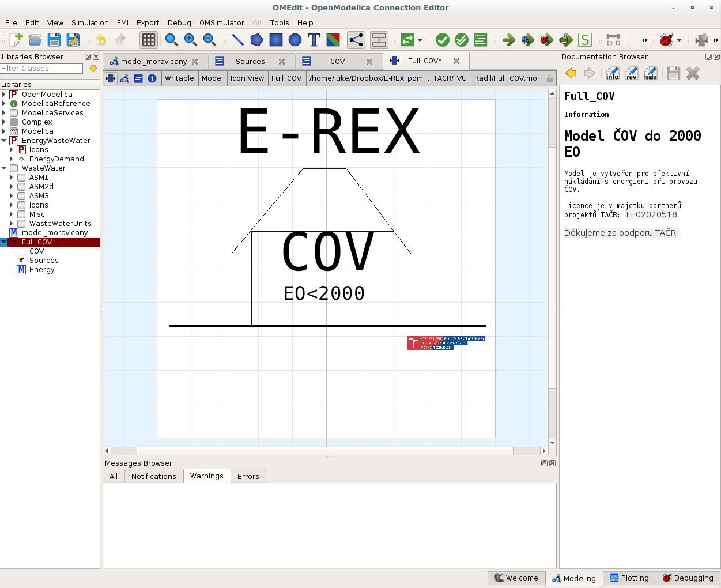Save the current model
Viewport: 721px width, 588px height.
coord(54,40)
